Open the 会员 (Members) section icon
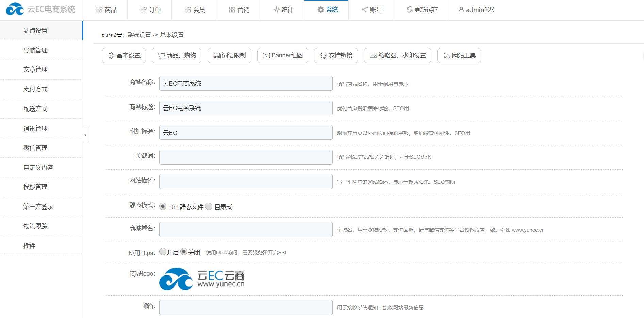The image size is (644, 318). tap(187, 10)
